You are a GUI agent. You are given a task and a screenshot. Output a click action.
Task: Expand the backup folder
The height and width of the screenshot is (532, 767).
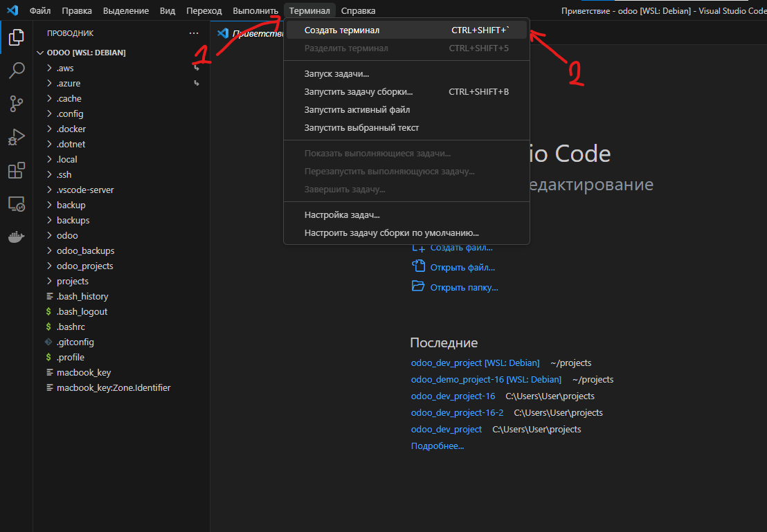[71, 205]
